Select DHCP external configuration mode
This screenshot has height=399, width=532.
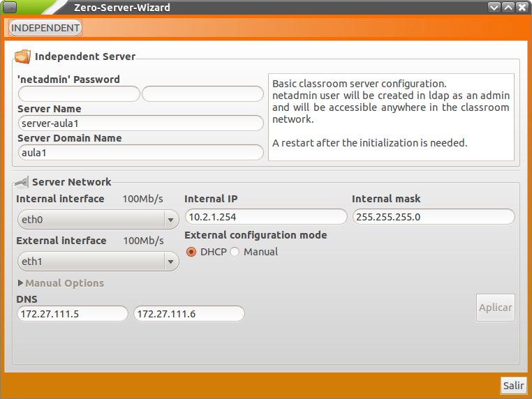tap(191, 252)
